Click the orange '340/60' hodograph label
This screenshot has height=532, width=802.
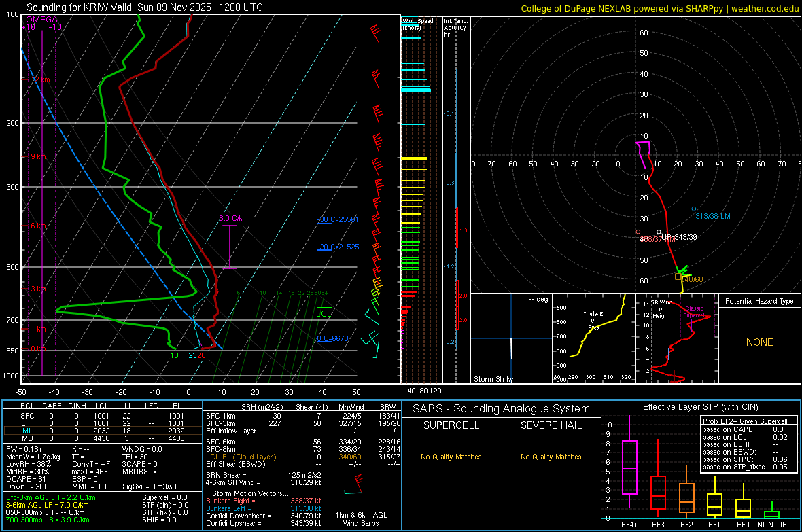693,279
